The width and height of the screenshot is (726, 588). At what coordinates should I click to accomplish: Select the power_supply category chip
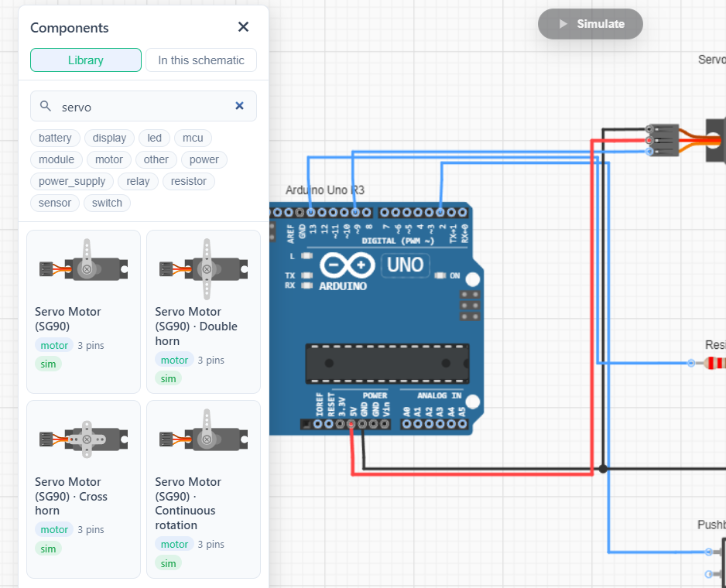(72, 182)
